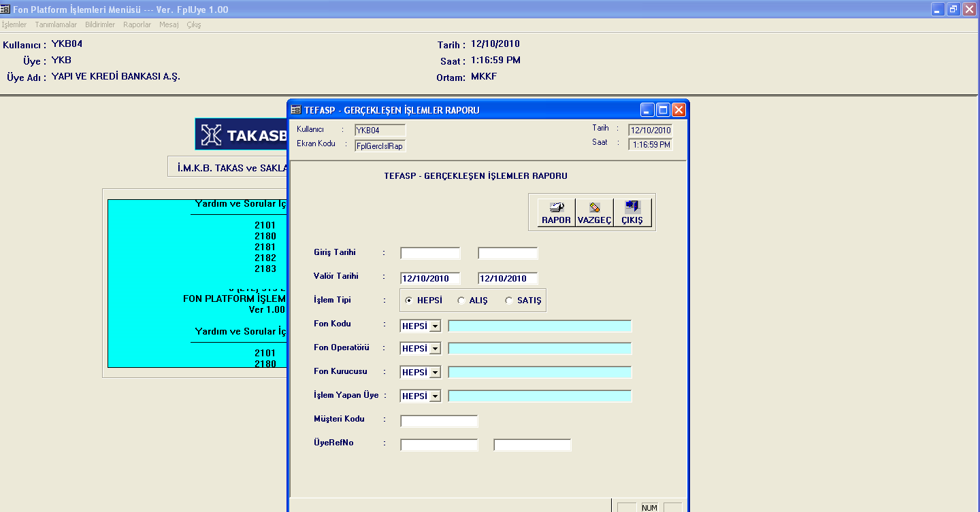Click the second Valör Tarihi date field

[508, 278]
